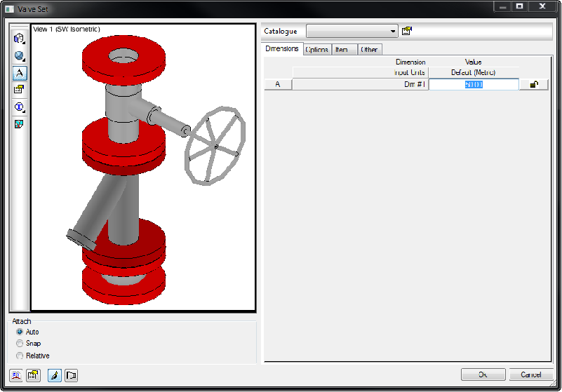This screenshot has height=392, width=562.
Task: Minimize the Valve Set window
Action: point(502,6)
